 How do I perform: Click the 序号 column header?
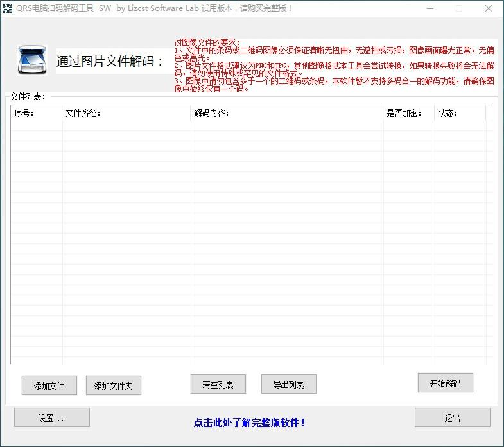(x=36, y=113)
